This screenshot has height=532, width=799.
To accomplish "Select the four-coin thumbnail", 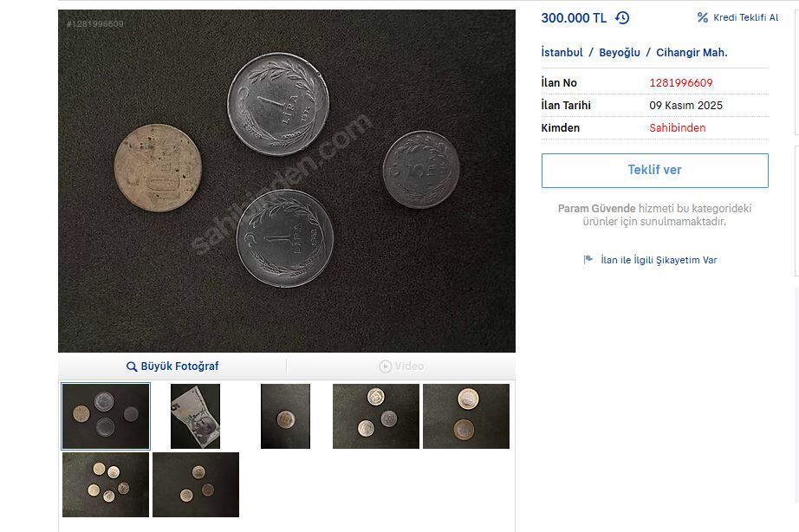I will 106,416.
